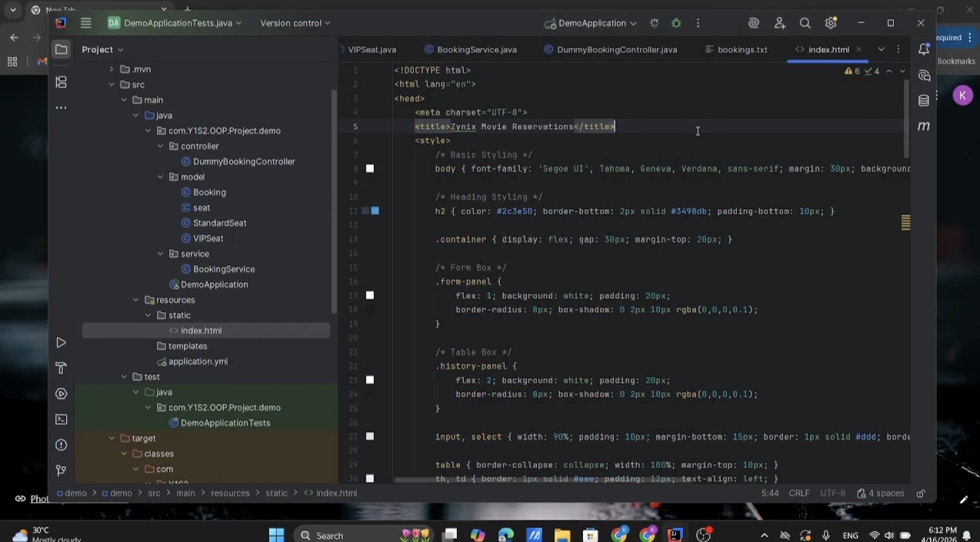980x542 pixels.
Task: Open IDE Settings via the gear icon
Action: [830, 23]
